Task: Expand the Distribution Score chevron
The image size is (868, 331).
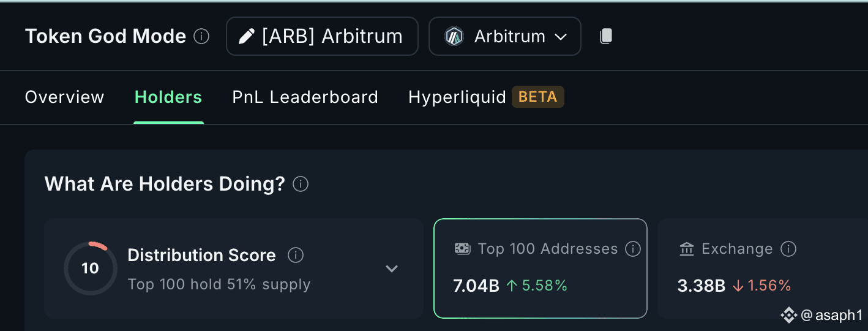Action: [392, 268]
